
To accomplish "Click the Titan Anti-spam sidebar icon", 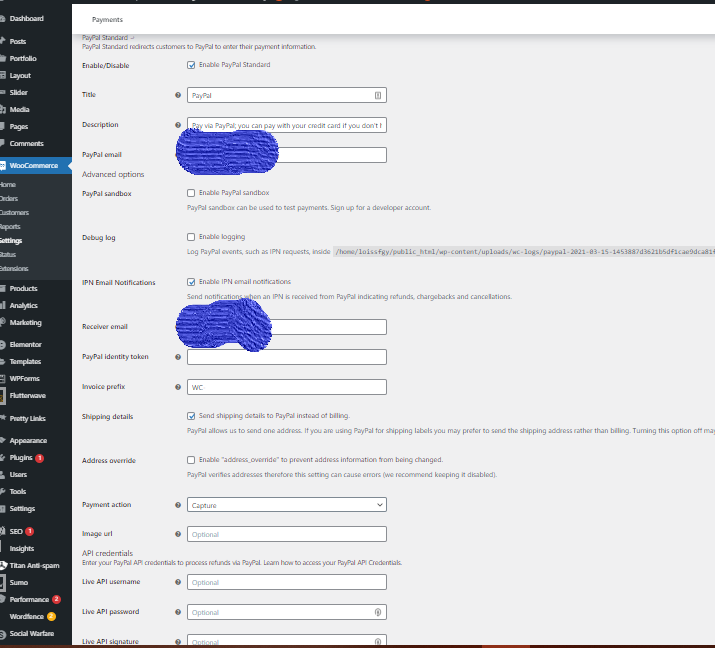I will click(x=3, y=565).
